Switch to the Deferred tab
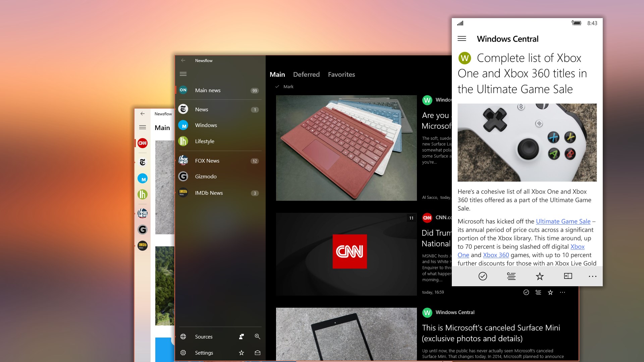Image resolution: width=644 pixels, height=362 pixels. 306,74
